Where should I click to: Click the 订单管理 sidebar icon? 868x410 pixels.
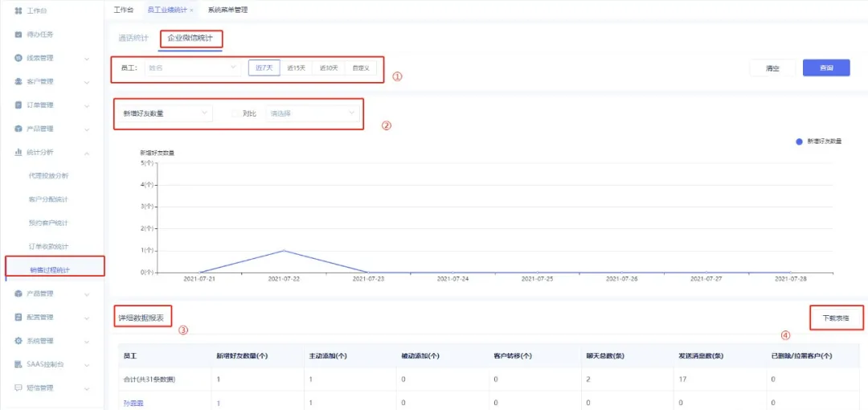pyautogui.click(x=18, y=105)
